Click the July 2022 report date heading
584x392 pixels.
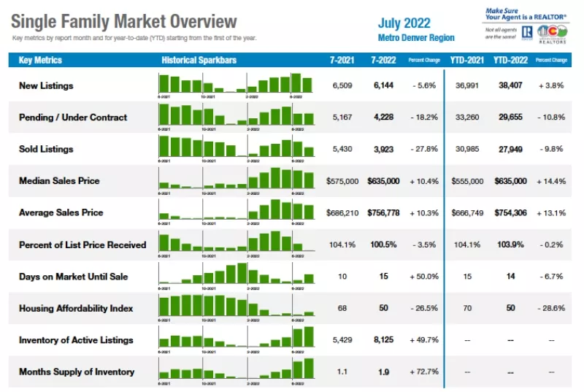(x=404, y=23)
